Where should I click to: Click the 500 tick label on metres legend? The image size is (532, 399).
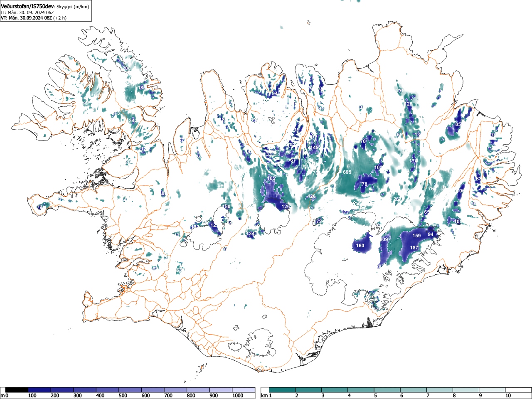123,396
